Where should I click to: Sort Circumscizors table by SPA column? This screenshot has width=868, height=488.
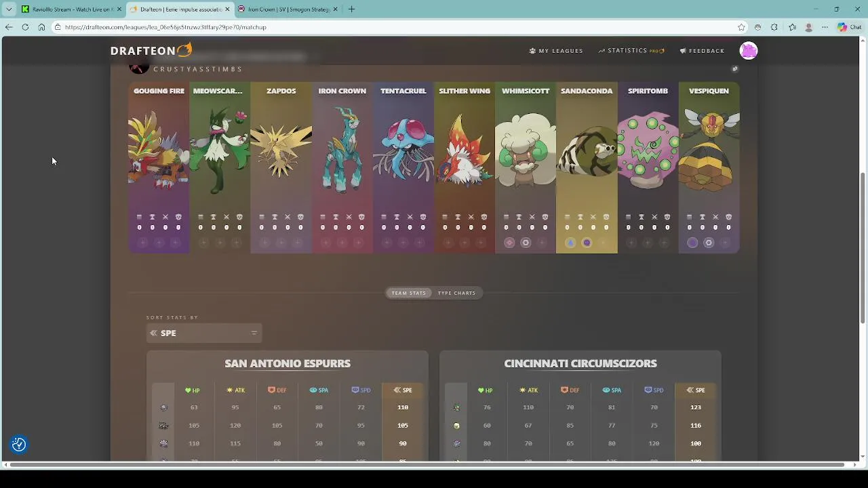pyautogui.click(x=612, y=390)
